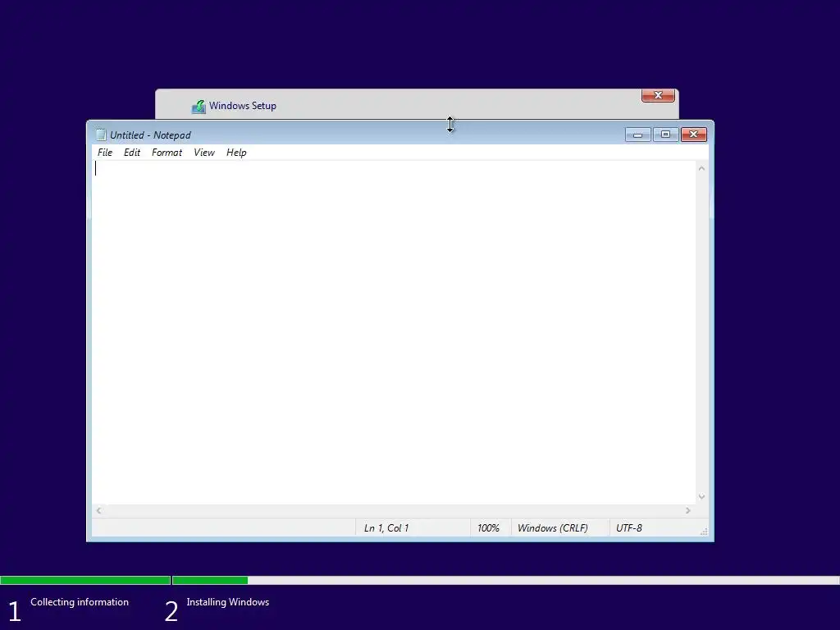Click 'Windows (CRLF)' in the status bar

552,528
